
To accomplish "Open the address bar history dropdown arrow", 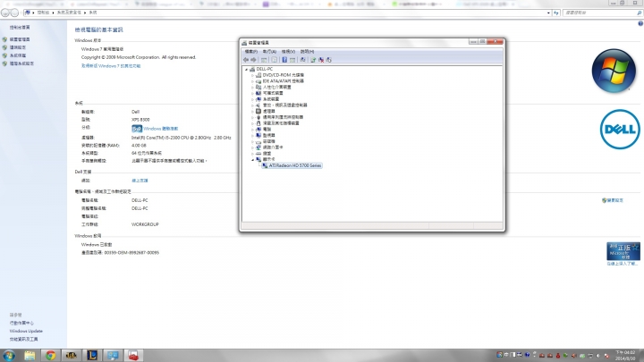I will coord(548,13).
